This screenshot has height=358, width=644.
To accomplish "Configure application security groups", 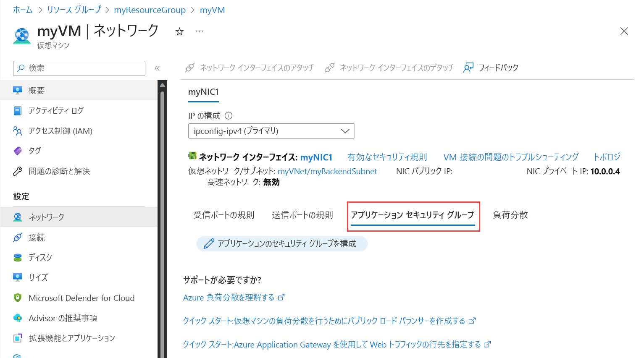I will point(281,243).
